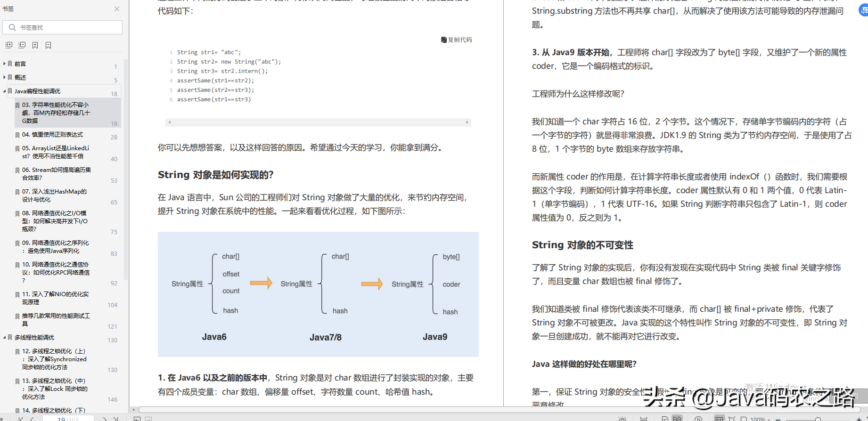Viewport: 868px width, 421px height.
Task: Open bookmark 推荐几款常用的性能测试工具
Action: (x=56, y=319)
